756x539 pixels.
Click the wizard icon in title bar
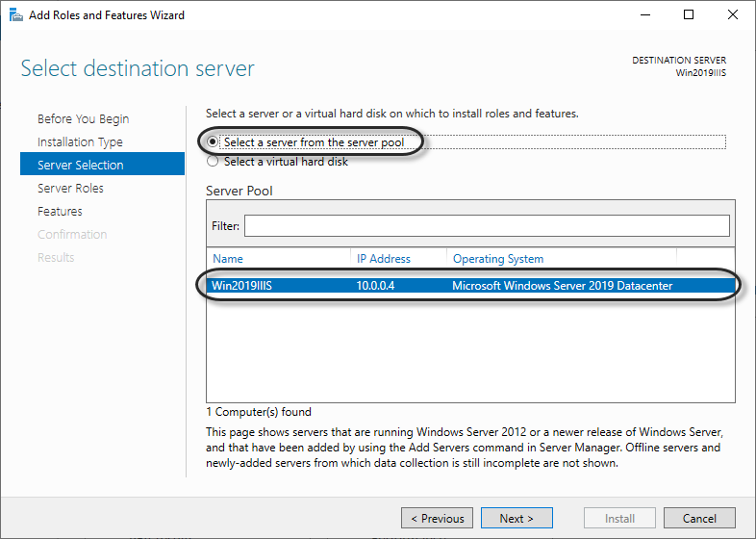coord(16,15)
